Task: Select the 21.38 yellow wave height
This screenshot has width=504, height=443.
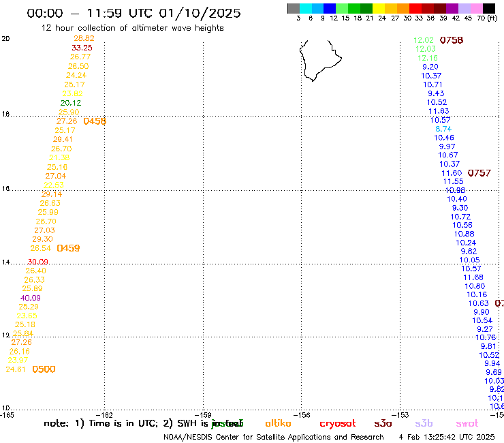Action: tap(59, 157)
